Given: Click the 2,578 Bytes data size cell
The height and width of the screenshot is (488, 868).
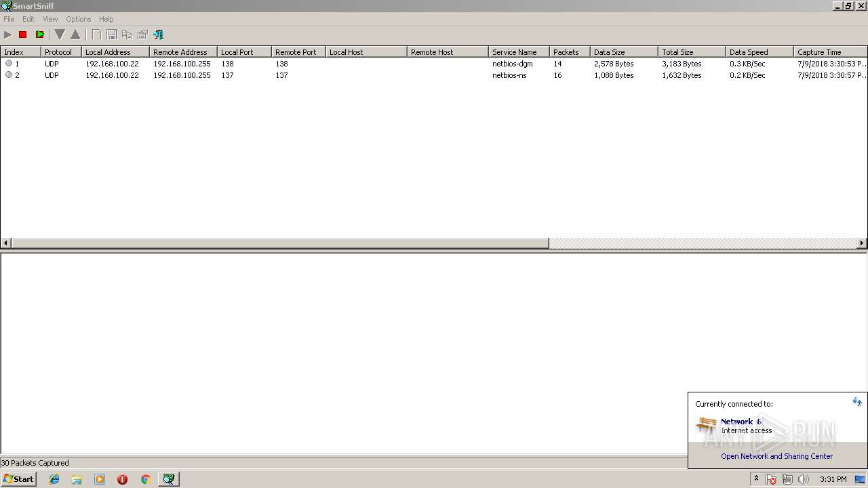Looking at the screenshot, I should (614, 64).
